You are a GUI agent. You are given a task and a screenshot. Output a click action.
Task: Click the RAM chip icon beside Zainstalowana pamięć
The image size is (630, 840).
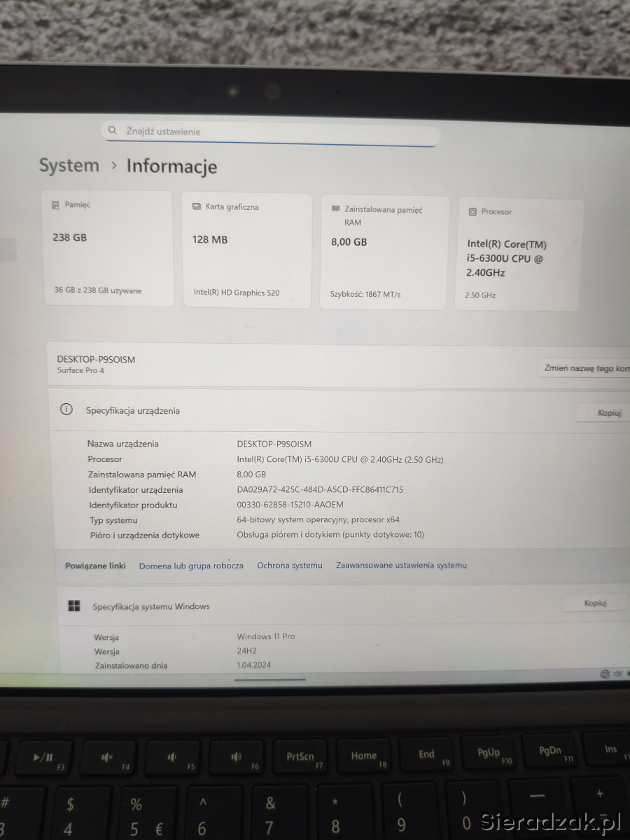coord(335,209)
